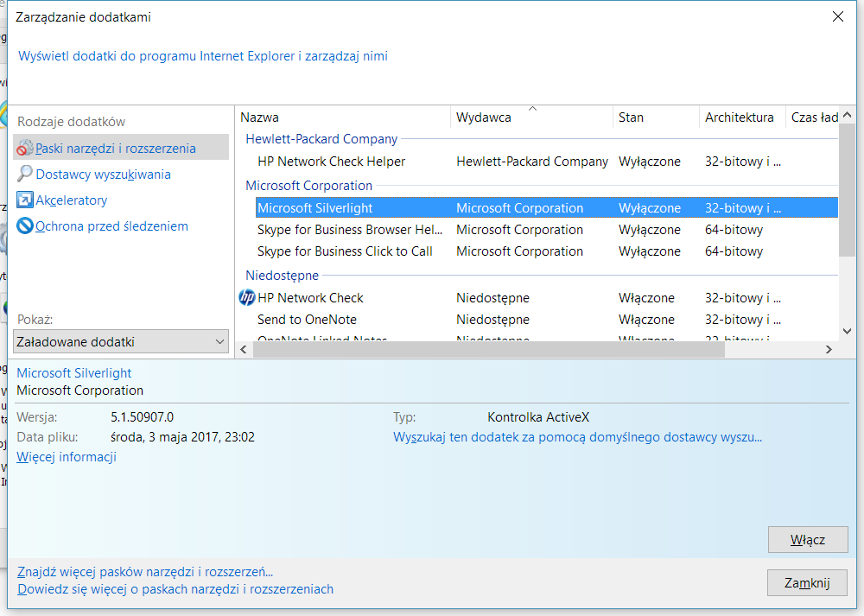This screenshot has width=864, height=616.
Task: Click the Architektura column header
Action: click(740, 117)
